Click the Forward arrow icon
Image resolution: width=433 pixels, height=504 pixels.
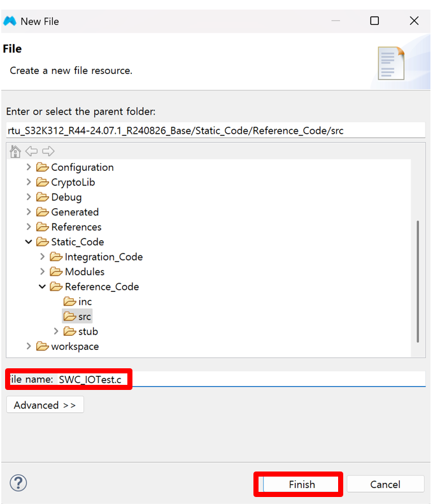coord(48,151)
